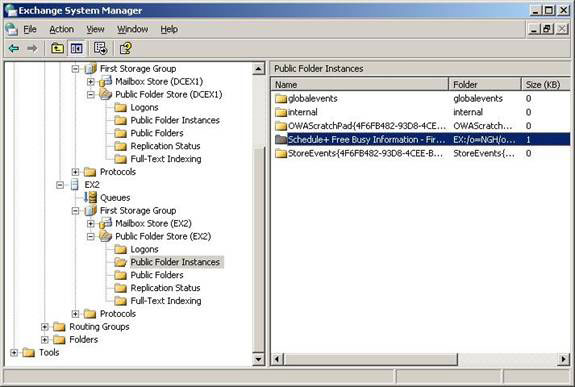
Task: Click the Public Folder Store (EX2) icon
Action: click(105, 237)
